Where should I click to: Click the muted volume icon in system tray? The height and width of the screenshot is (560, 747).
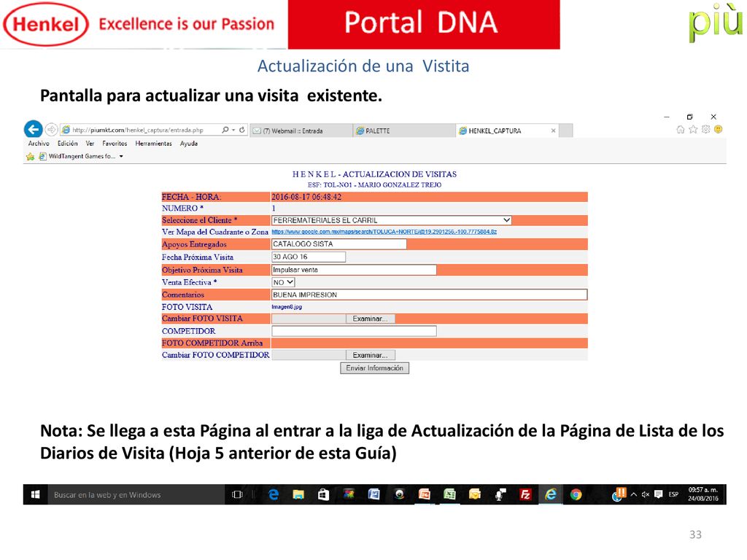[x=646, y=495]
